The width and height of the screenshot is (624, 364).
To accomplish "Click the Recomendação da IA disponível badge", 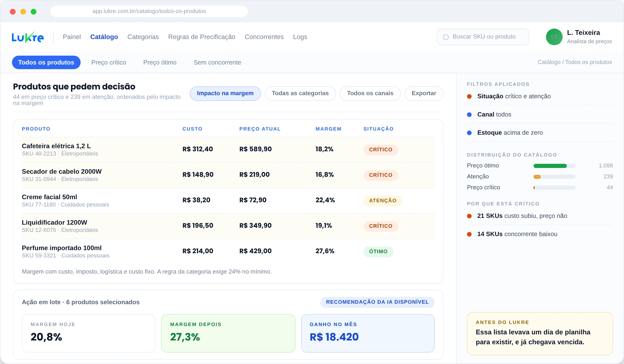I will click(x=377, y=302).
